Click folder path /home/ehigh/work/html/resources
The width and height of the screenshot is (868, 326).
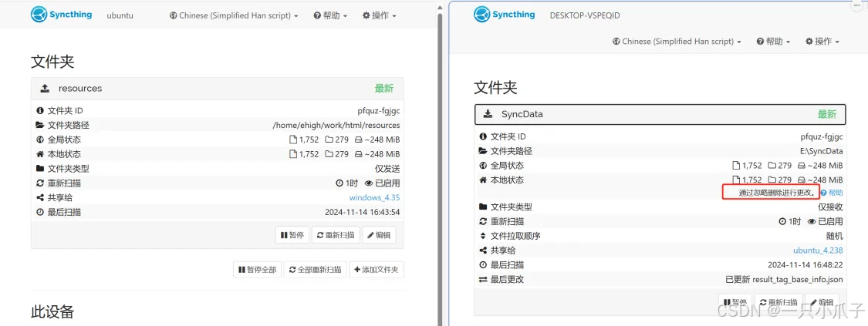point(336,126)
